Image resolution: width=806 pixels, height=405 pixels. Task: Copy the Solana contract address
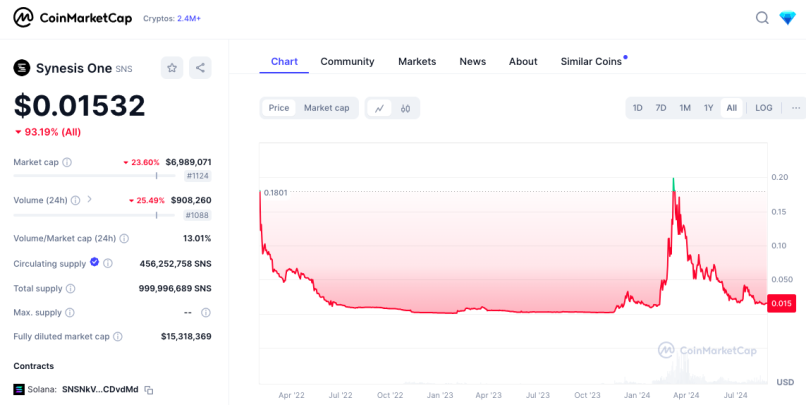149,390
